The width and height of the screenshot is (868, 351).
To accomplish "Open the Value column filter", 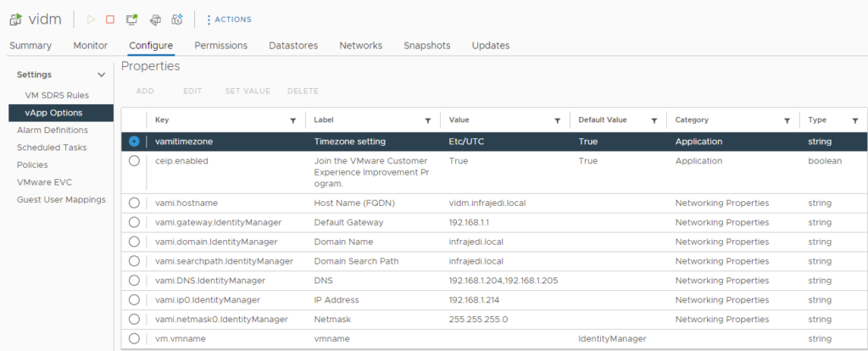I will coord(558,120).
